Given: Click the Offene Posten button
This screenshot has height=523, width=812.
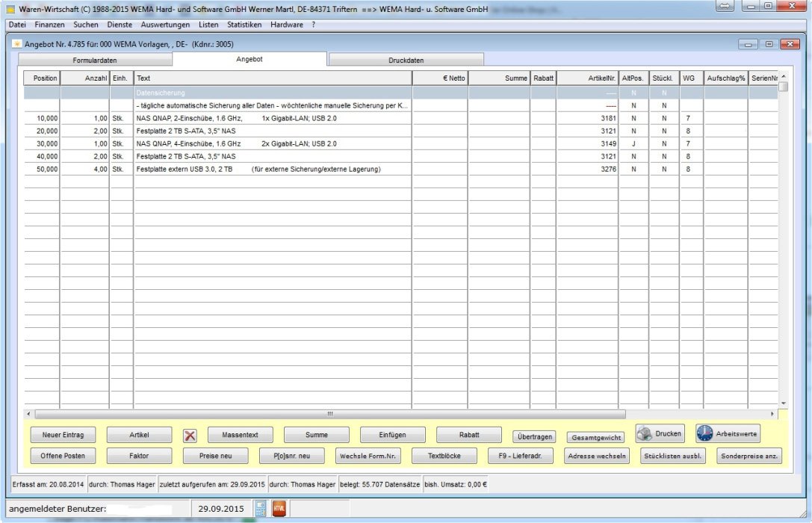Looking at the screenshot, I should click(x=63, y=456).
